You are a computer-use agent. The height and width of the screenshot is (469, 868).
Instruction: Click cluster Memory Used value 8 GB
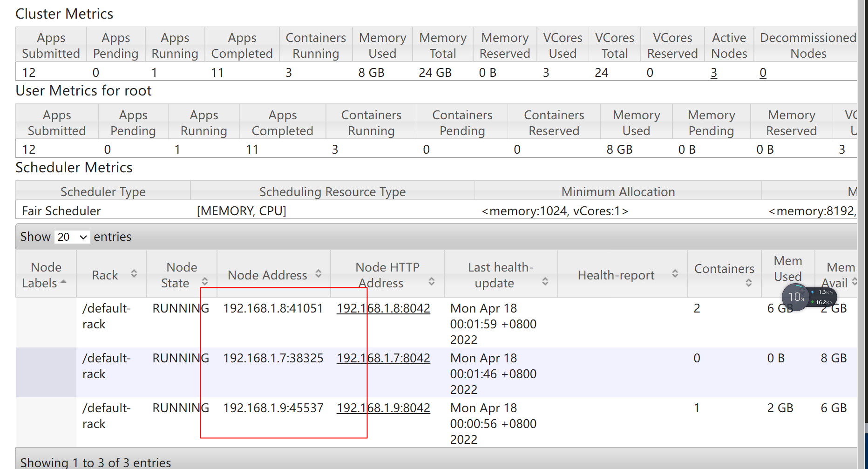pyautogui.click(x=371, y=73)
